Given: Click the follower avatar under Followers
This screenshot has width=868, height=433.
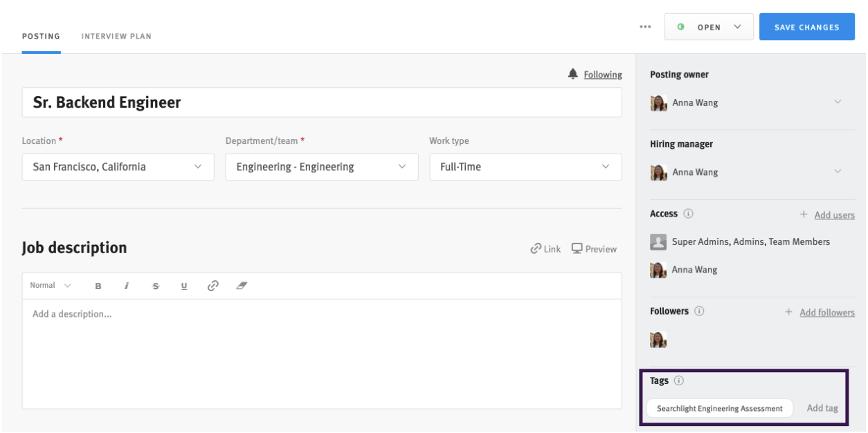Looking at the screenshot, I should [658, 339].
